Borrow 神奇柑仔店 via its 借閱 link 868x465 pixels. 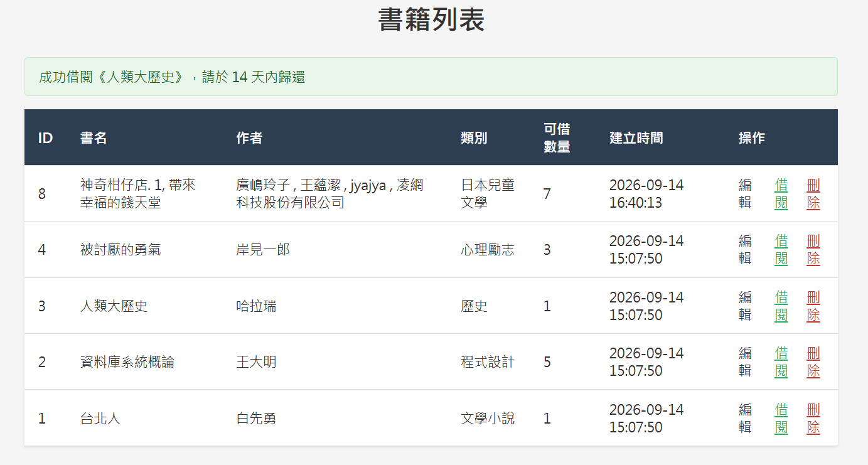click(x=781, y=194)
